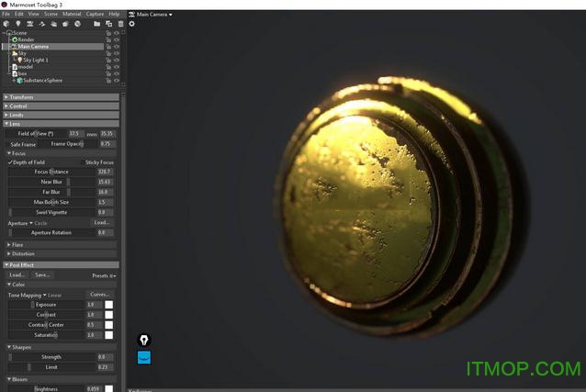Open the Capture menu
Image resolution: width=586 pixels, height=392 pixels.
(x=95, y=15)
